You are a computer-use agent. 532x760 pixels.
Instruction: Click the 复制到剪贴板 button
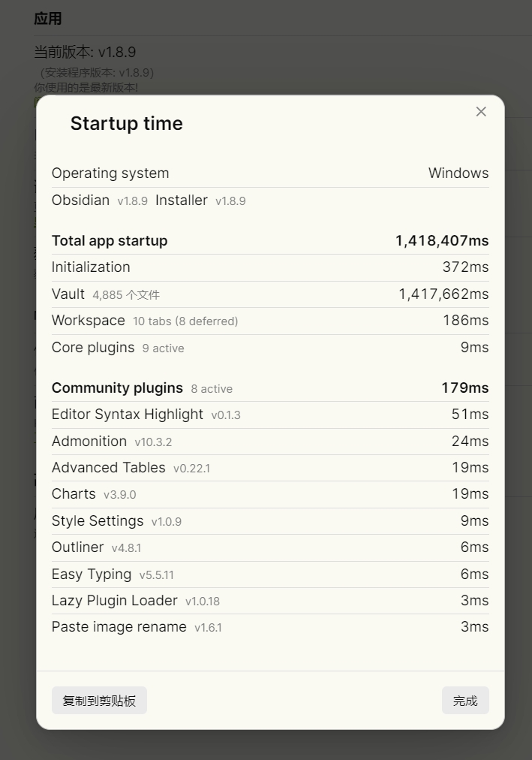tap(99, 701)
